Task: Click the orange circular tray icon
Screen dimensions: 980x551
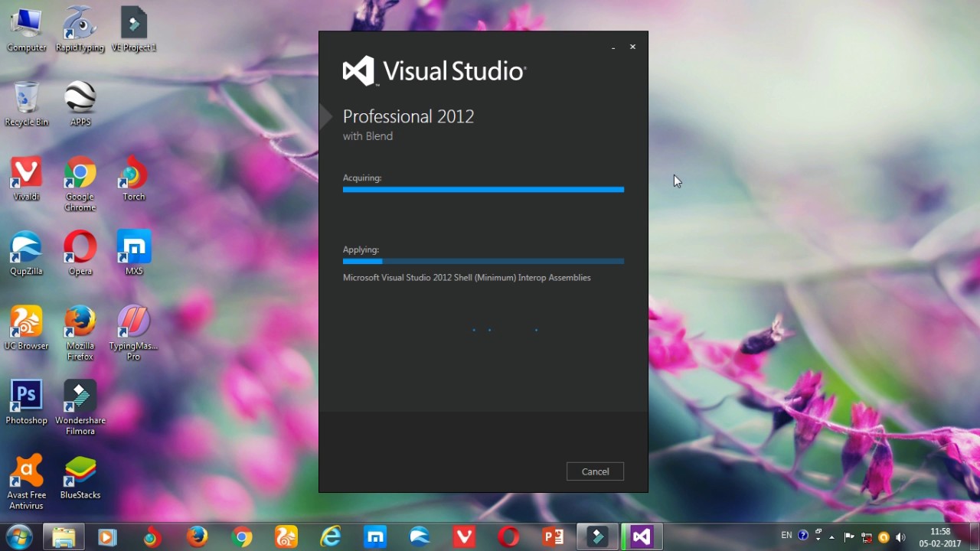Action: point(884,537)
